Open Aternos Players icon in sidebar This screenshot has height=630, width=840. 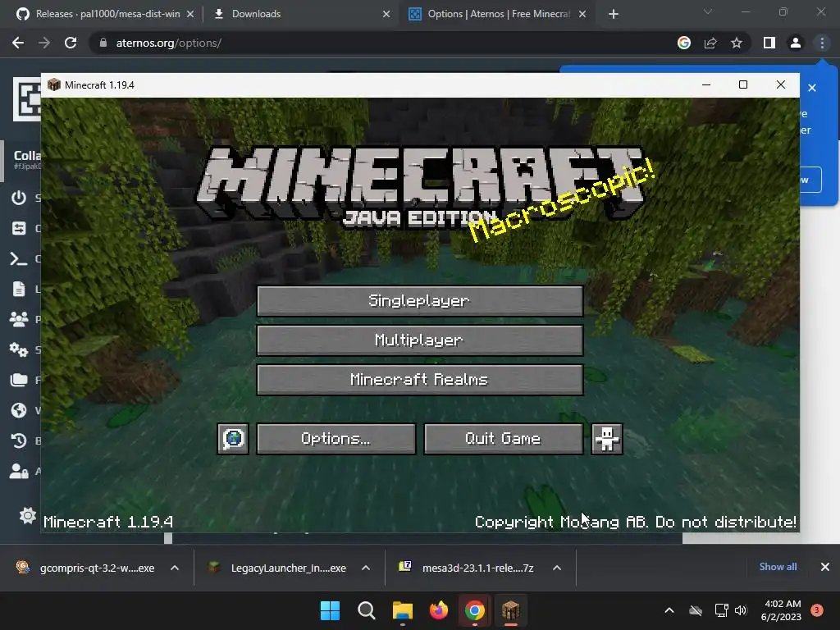(19, 319)
